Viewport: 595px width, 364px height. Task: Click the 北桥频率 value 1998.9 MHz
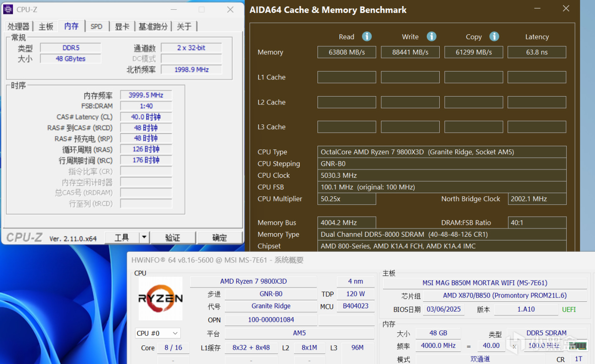tap(191, 70)
